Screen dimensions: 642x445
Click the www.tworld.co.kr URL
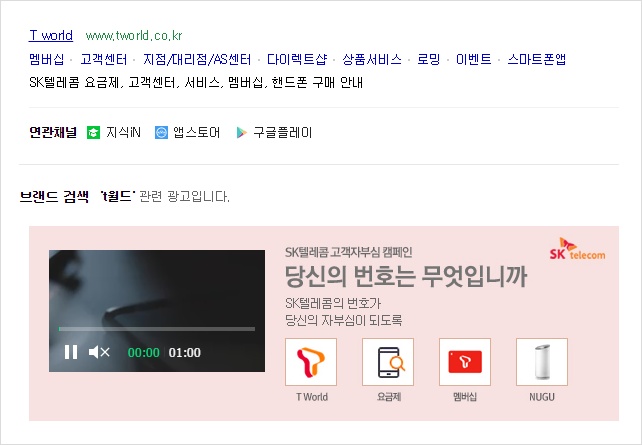[x=134, y=36]
